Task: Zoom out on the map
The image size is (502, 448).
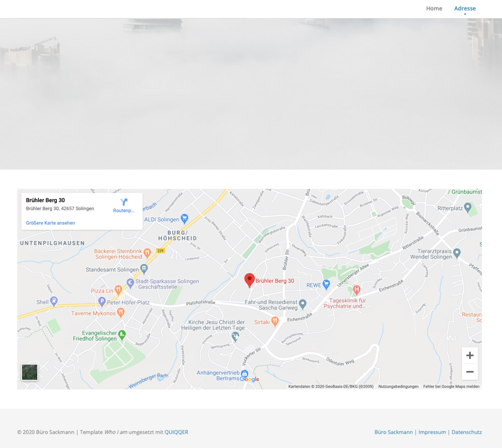Action: point(470,372)
